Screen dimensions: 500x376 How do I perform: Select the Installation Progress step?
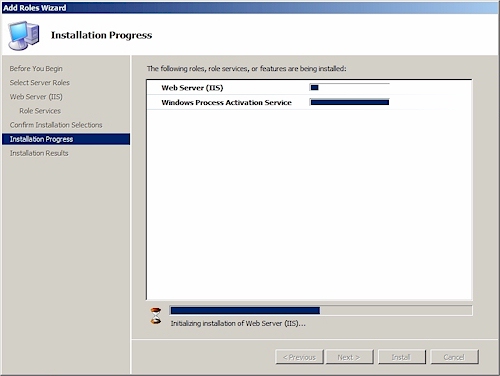tap(66, 139)
